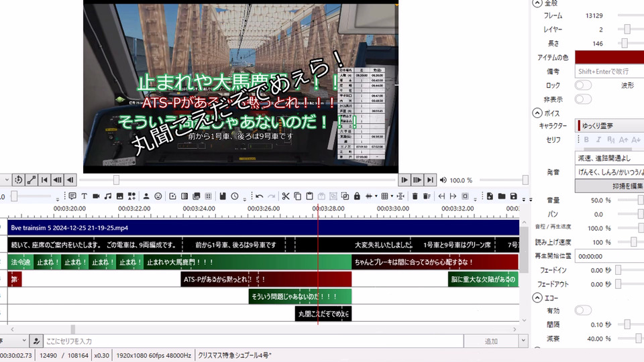Click the 1920x1080 60fps 48000Hz status text
The width and height of the screenshot is (644, 362).
coord(154,355)
